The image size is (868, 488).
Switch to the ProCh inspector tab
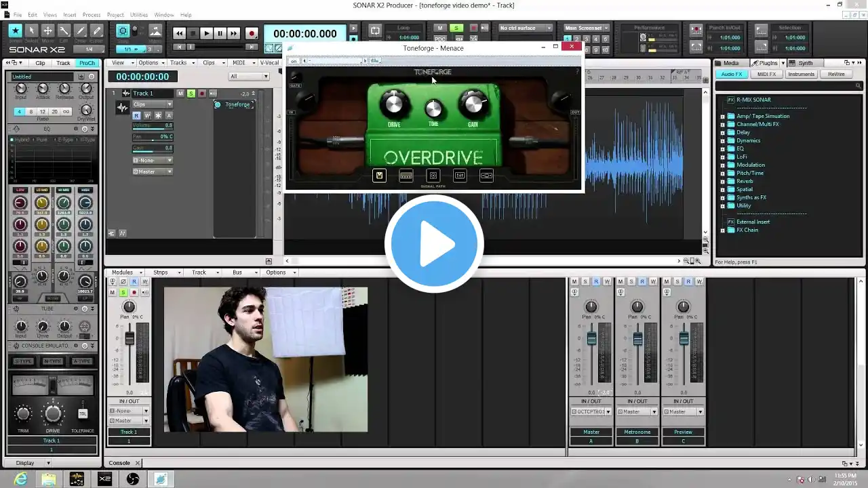point(87,63)
